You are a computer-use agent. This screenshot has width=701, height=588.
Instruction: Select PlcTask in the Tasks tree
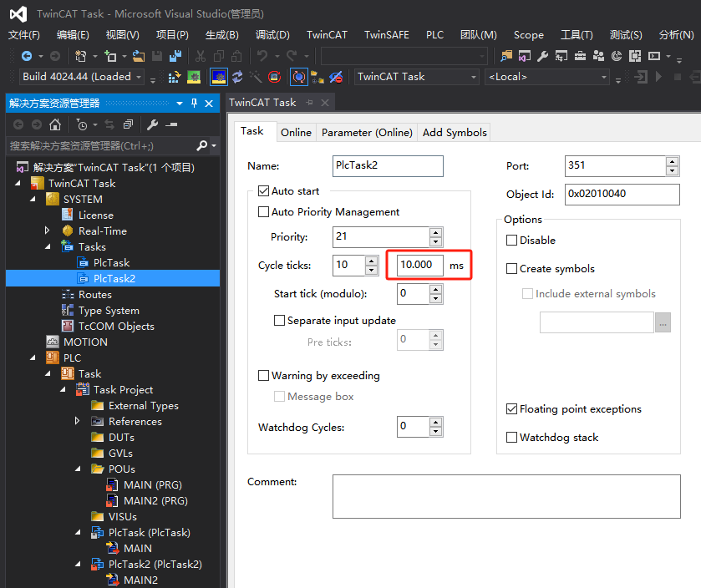click(111, 263)
